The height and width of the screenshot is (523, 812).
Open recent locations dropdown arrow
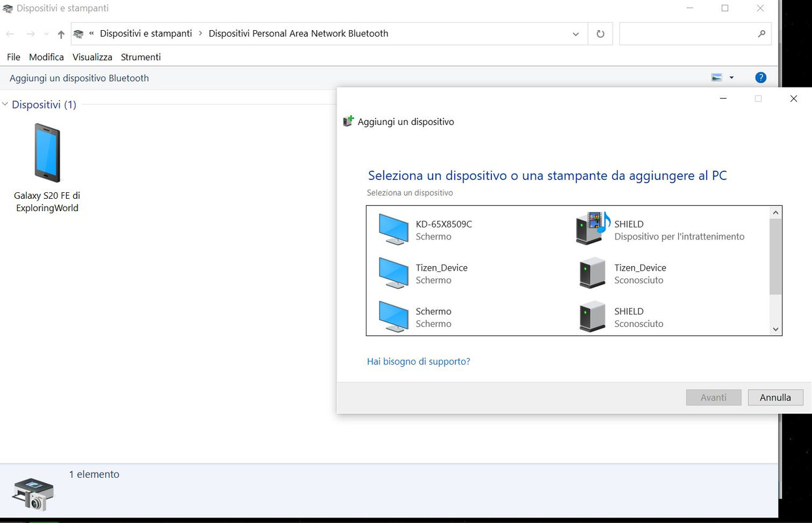coord(46,34)
